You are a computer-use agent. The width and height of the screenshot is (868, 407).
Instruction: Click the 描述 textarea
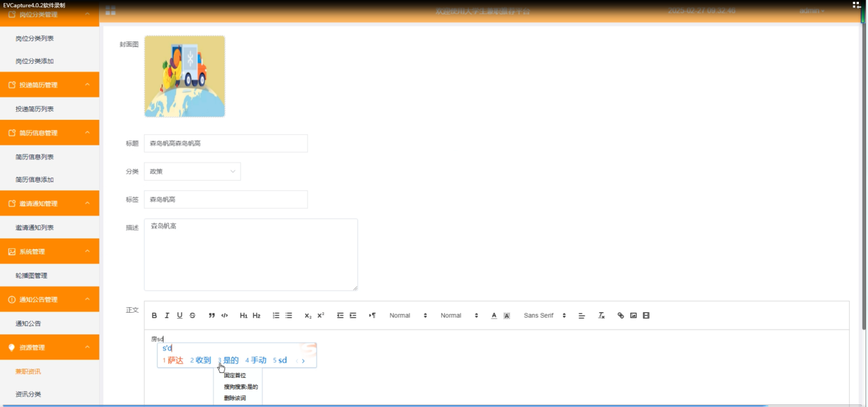[x=251, y=255]
